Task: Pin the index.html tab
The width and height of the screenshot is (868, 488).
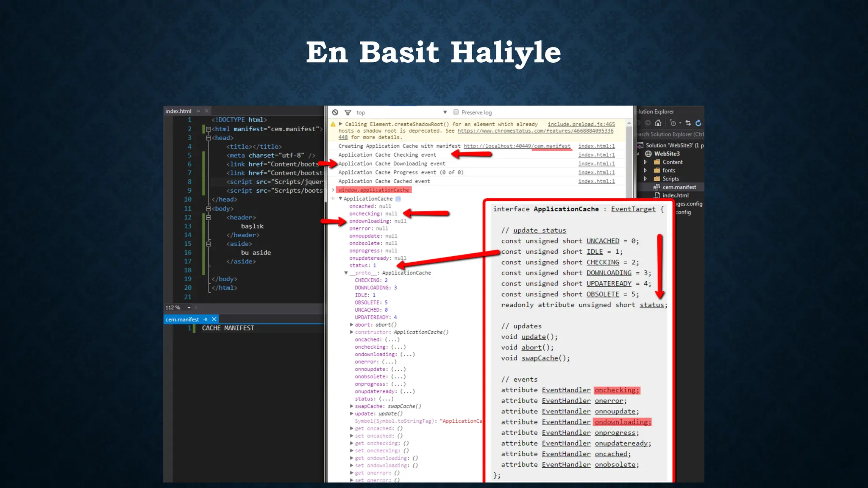Action: (x=198, y=111)
